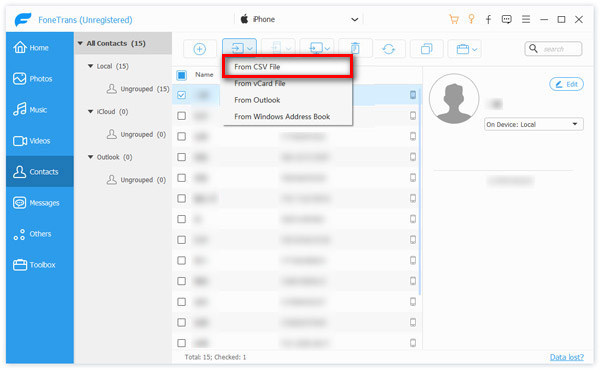
Task: Check the second contact row checkbox
Action: [182, 116]
